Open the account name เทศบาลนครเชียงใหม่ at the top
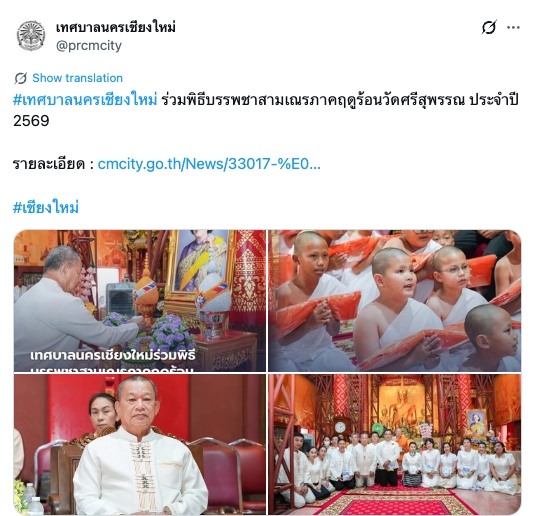Screen dimensions: 536x516 [116, 27]
